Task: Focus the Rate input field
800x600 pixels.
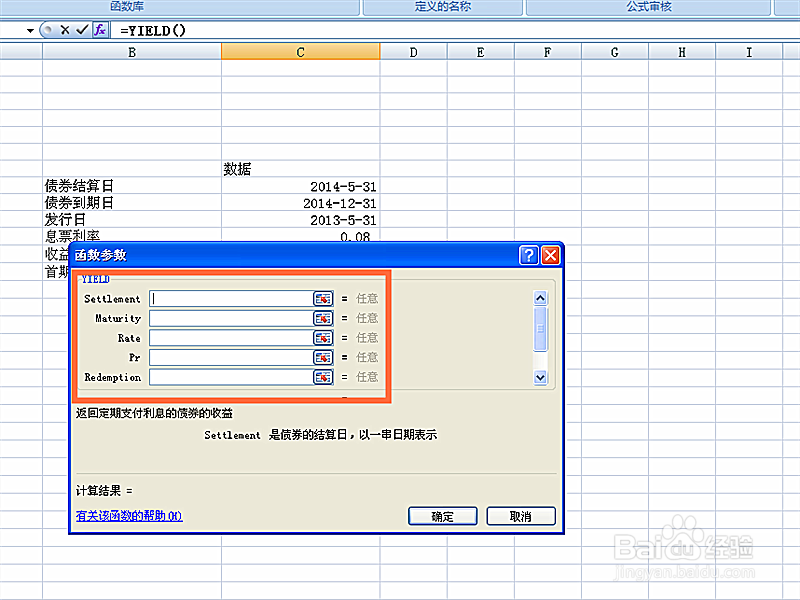Action: tap(231, 338)
